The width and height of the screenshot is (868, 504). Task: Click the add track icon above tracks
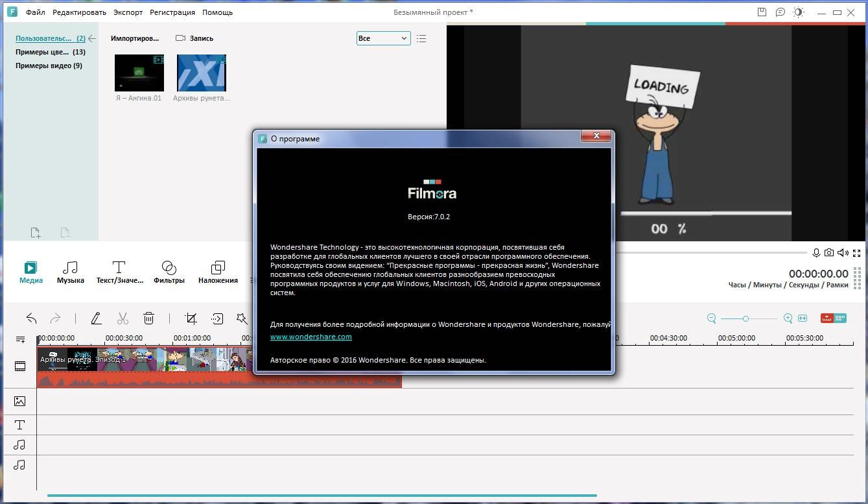(x=20, y=339)
